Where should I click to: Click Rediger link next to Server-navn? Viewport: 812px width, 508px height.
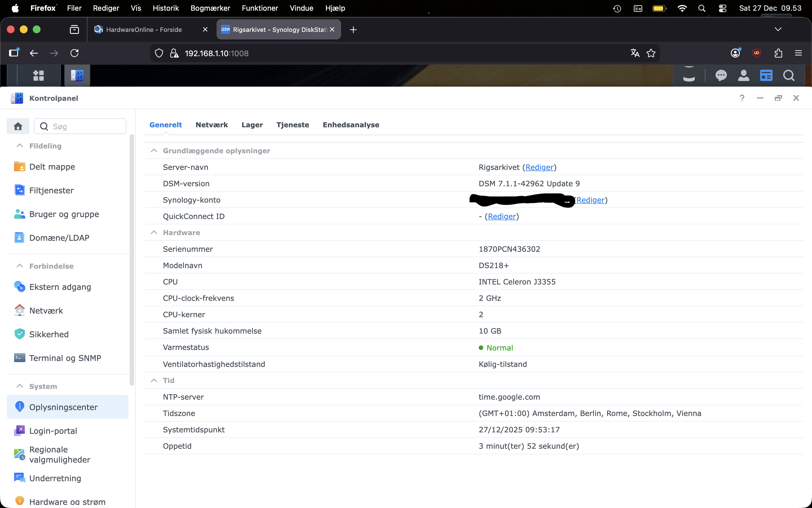click(539, 167)
